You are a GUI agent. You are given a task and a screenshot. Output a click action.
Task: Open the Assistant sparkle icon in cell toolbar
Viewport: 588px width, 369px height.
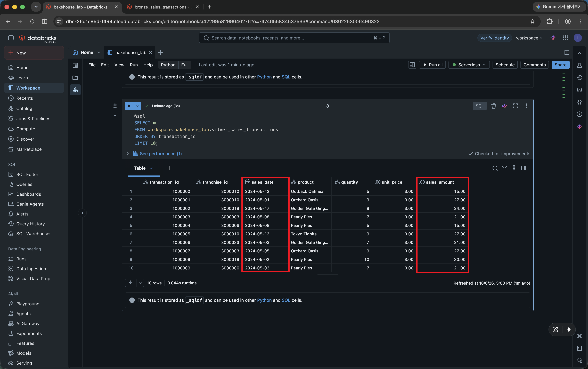point(505,106)
